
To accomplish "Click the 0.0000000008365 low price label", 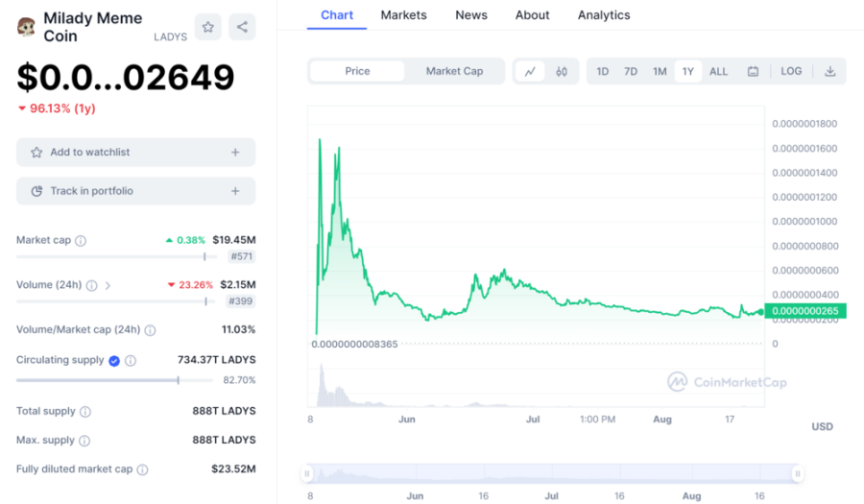I will (x=354, y=345).
